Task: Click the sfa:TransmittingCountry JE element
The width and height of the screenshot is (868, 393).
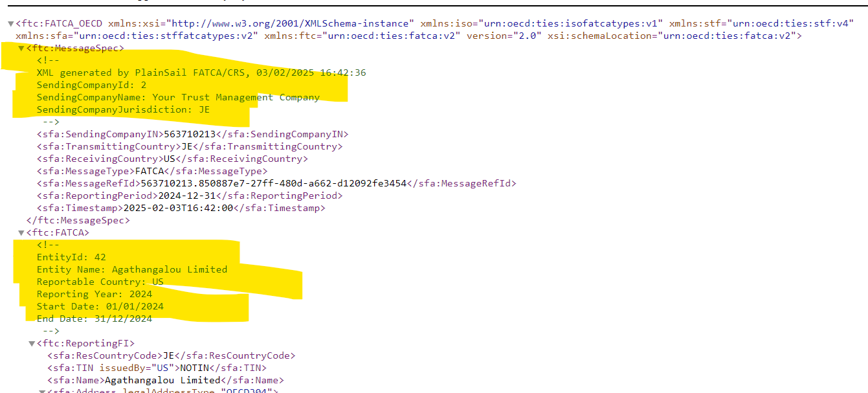Action: click(x=190, y=146)
